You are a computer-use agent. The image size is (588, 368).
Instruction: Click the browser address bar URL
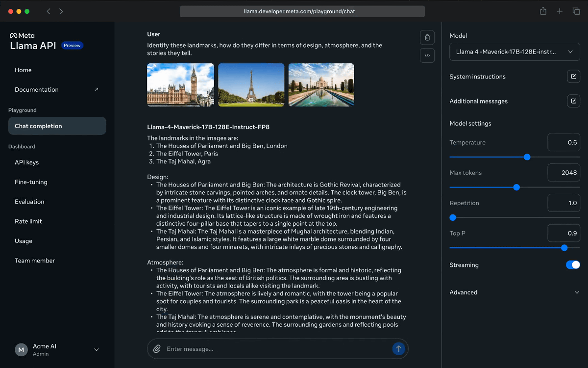(302, 11)
